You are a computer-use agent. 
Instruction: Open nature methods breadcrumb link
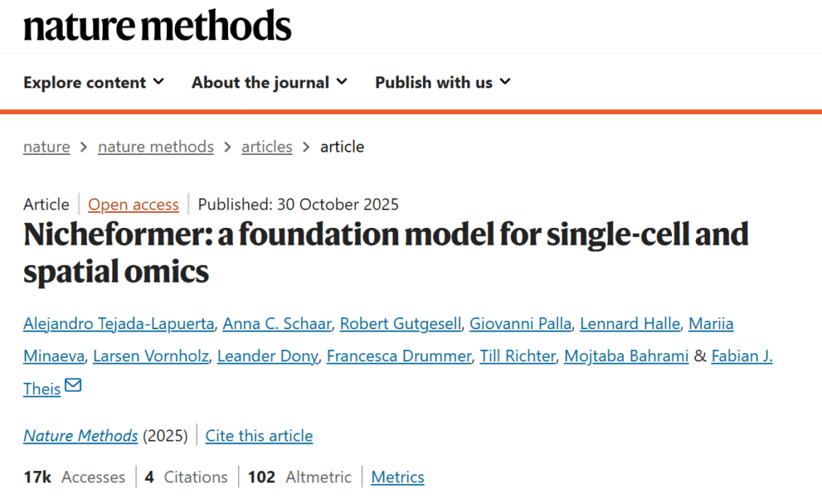point(156,147)
